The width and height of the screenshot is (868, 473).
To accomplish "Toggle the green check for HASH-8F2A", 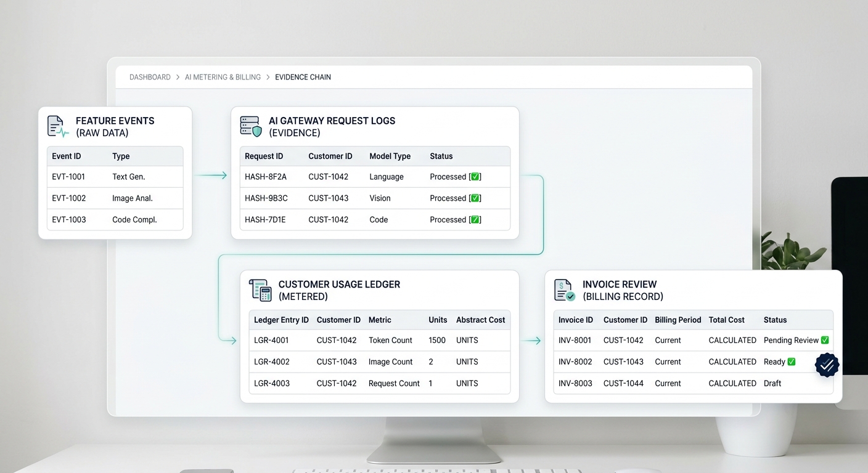I will 475,177.
